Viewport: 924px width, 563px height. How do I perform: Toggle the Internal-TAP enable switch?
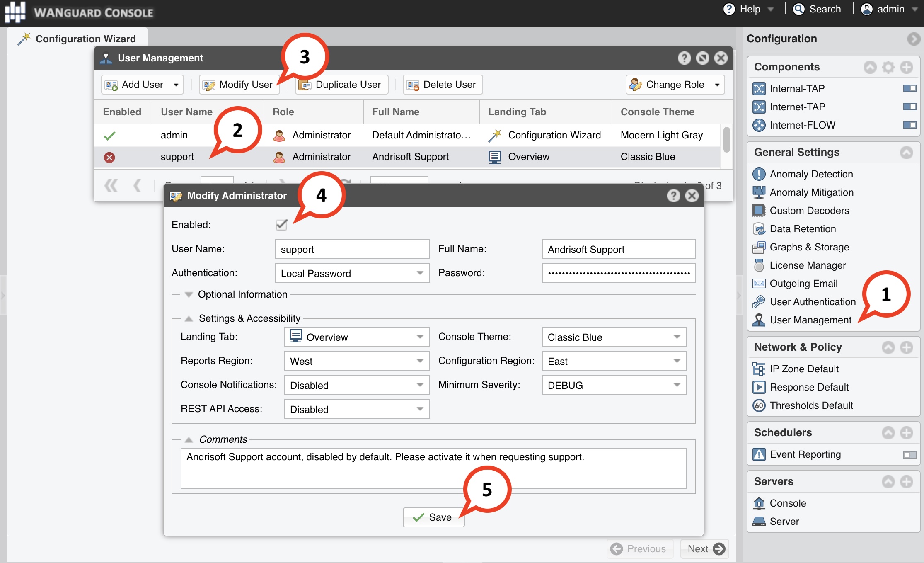pyautogui.click(x=909, y=88)
